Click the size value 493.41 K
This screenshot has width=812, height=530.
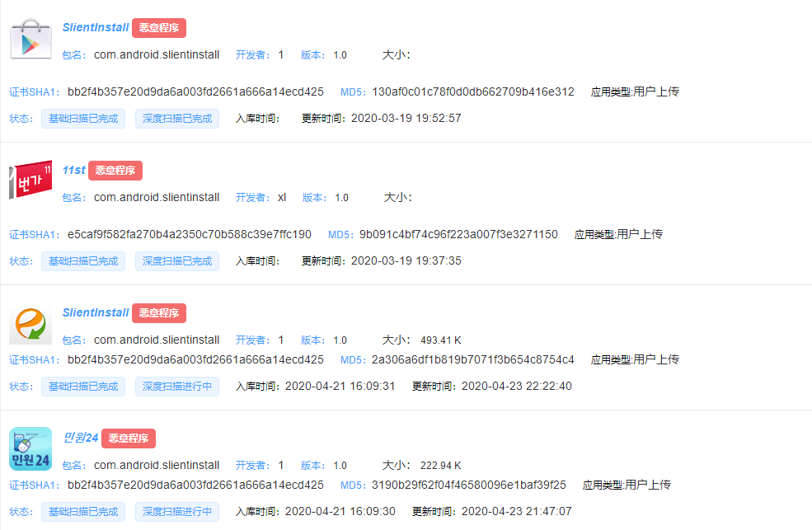pyautogui.click(x=441, y=340)
